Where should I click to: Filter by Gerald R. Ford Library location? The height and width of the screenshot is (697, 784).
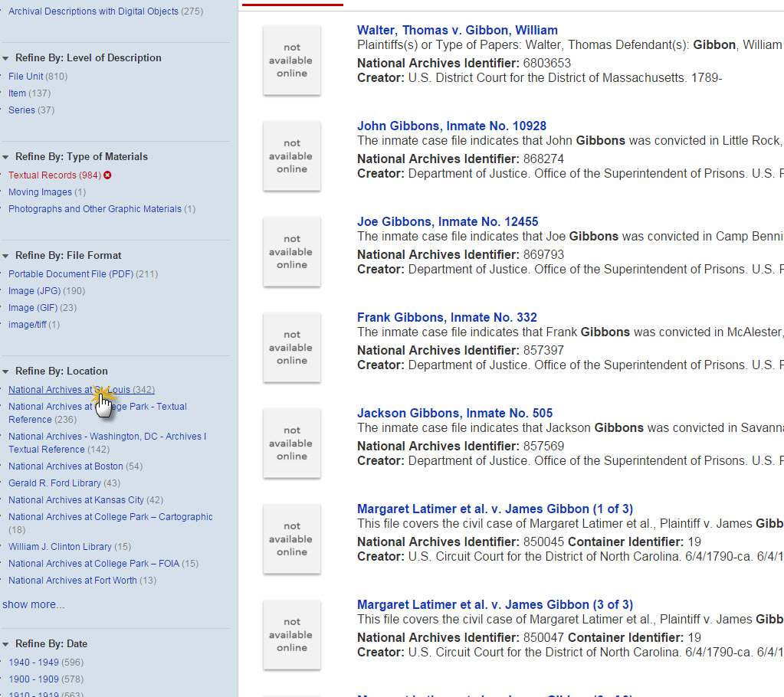(54, 483)
